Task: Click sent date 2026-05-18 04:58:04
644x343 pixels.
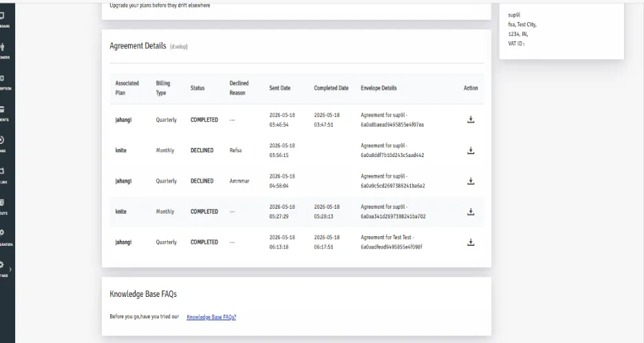Action: click(282, 181)
